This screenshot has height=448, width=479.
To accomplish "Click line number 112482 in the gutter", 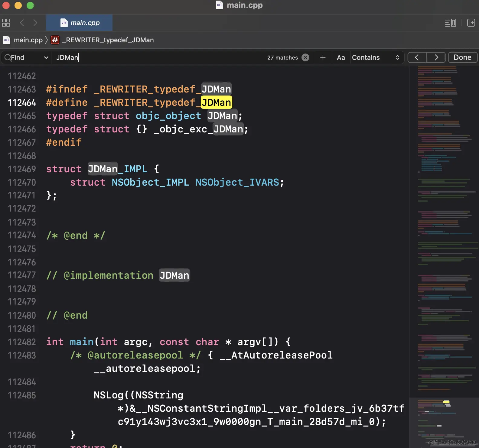I will (22, 342).
